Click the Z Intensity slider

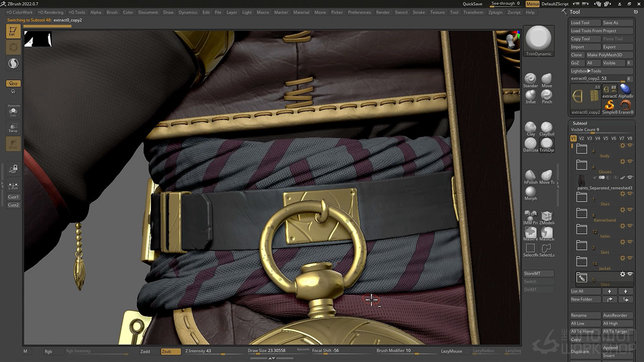click(211, 351)
